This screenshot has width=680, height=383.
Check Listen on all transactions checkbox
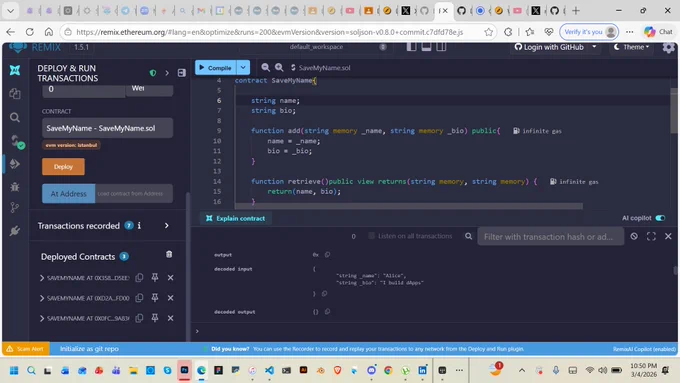click(371, 236)
